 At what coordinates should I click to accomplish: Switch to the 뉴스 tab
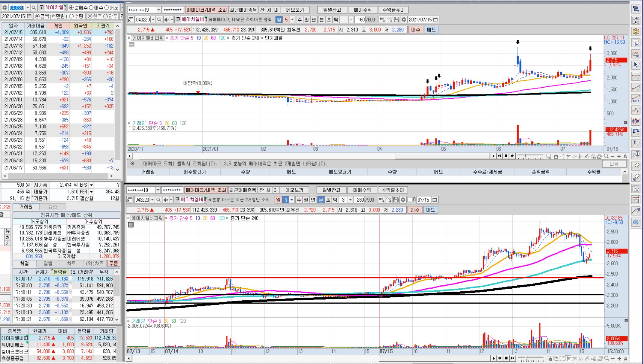coord(52,207)
